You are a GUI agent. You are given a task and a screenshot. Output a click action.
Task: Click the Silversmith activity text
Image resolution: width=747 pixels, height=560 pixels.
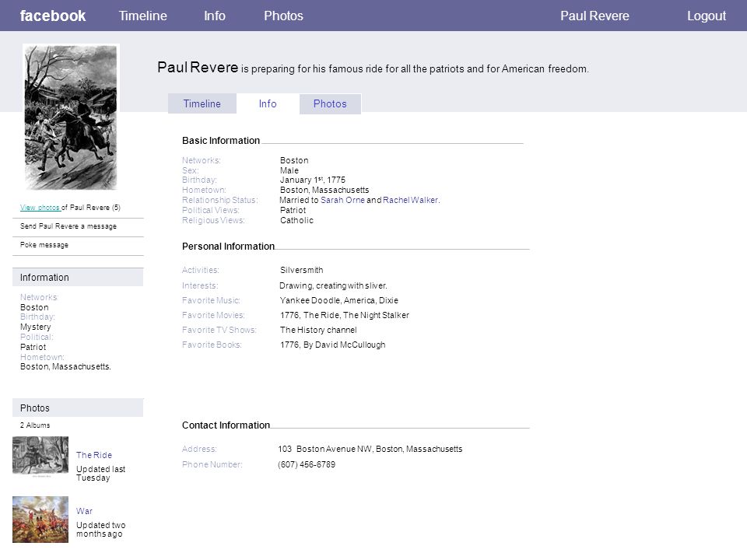(302, 270)
